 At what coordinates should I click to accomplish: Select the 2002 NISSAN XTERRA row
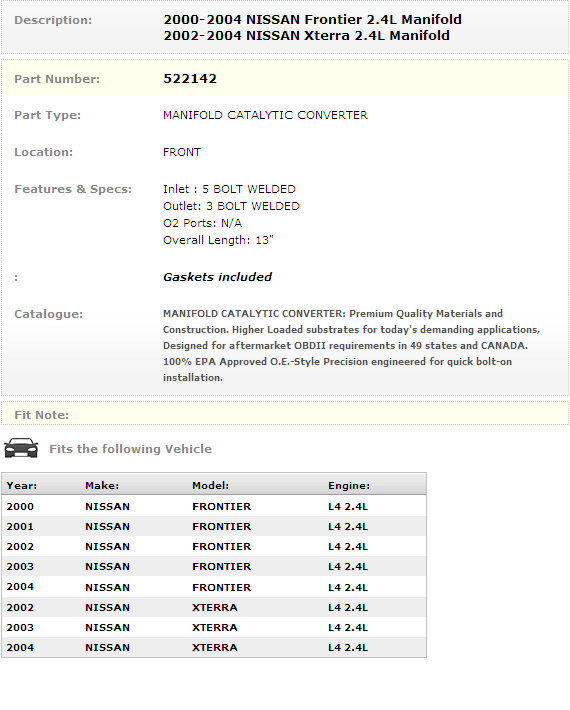click(214, 607)
